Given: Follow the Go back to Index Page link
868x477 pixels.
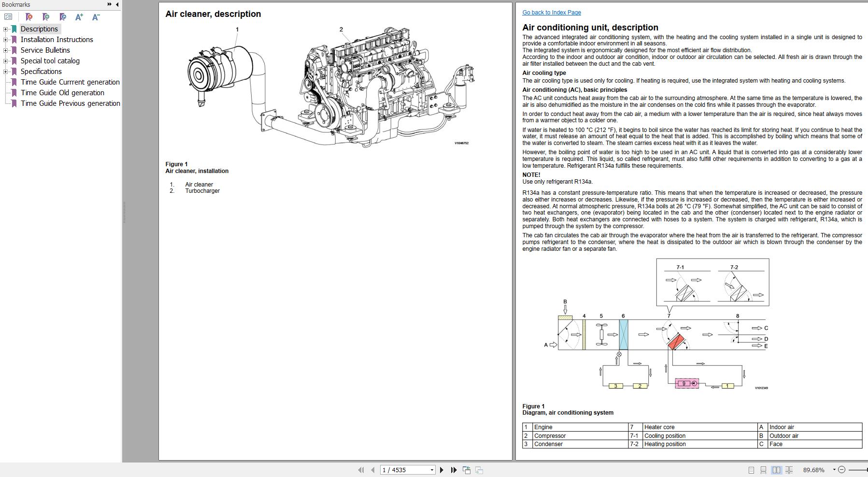Looking at the screenshot, I should point(552,13).
